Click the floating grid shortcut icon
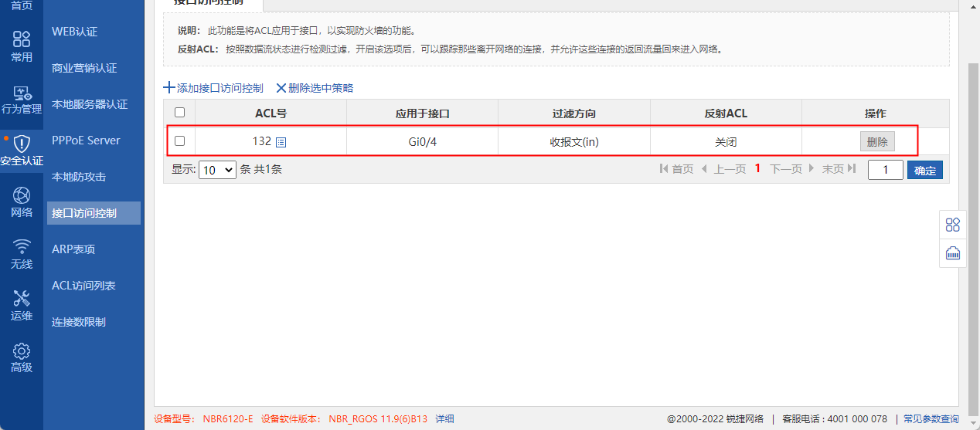The height and width of the screenshot is (430, 980). tap(953, 225)
